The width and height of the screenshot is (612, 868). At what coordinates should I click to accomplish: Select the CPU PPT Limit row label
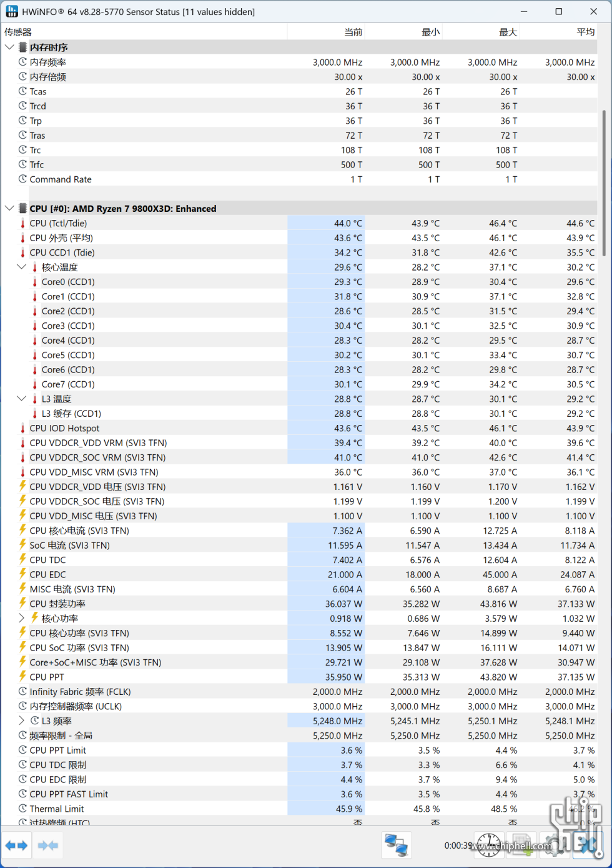coord(58,751)
